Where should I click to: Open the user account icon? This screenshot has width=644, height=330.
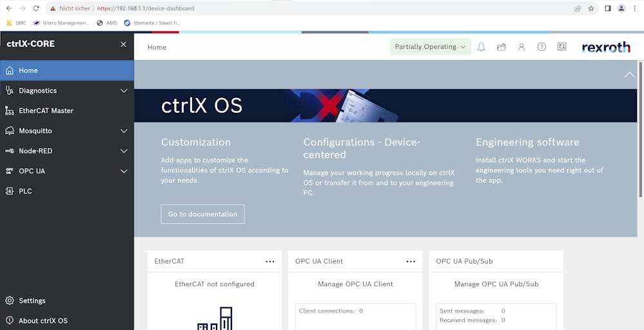tap(522, 47)
